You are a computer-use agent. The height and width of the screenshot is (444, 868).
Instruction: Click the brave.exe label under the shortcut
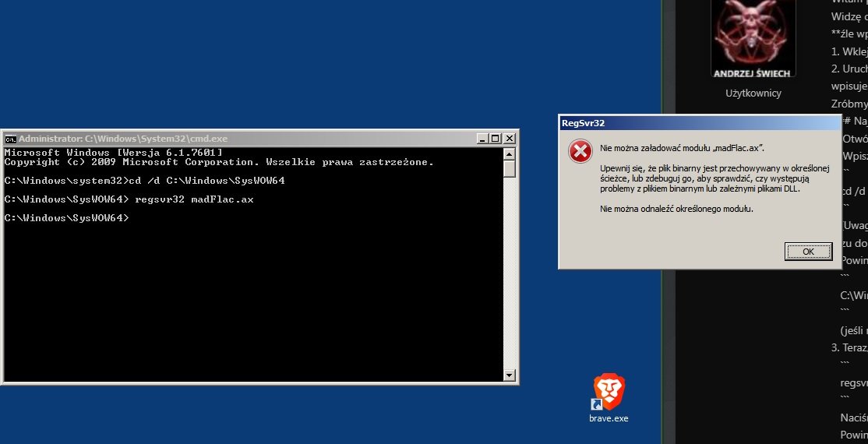(x=609, y=418)
